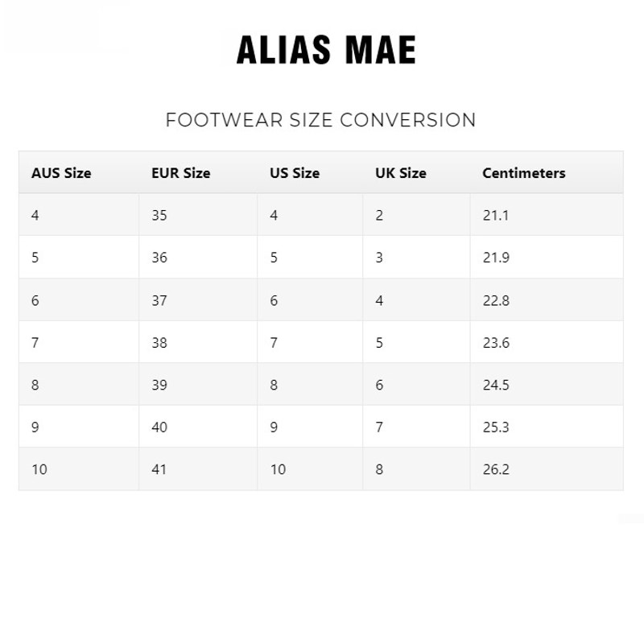The image size is (644, 644).
Task: Click the 21.1 centimeters cell
Action: [547, 215]
